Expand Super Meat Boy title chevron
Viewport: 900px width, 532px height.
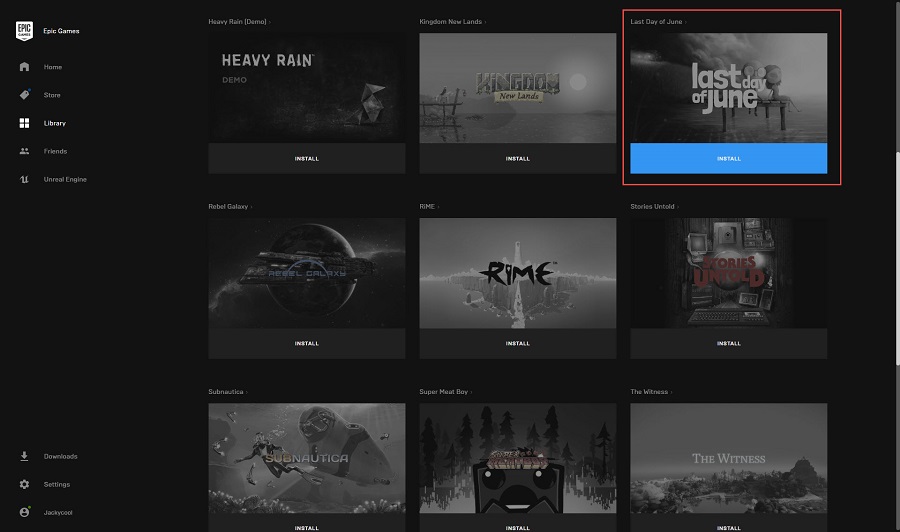471,393
